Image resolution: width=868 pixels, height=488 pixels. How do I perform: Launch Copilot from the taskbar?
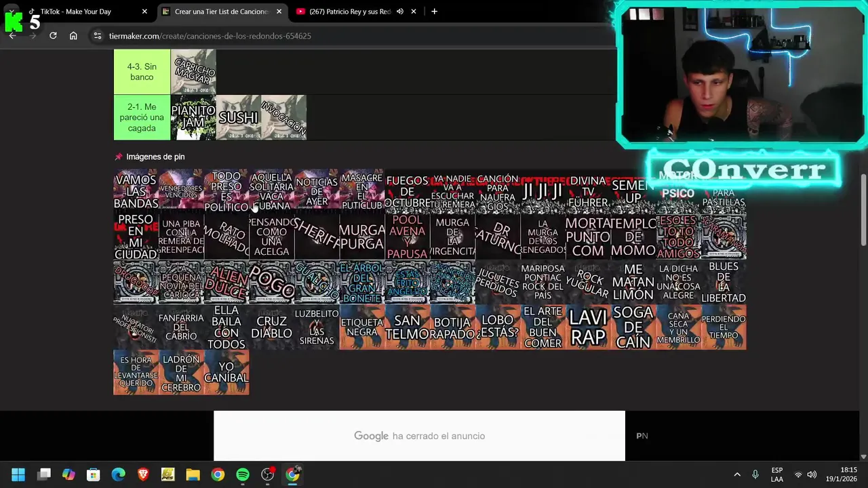pyautogui.click(x=68, y=474)
